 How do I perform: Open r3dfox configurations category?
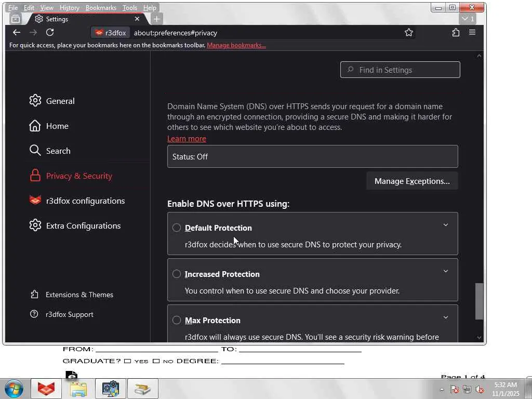[x=77, y=201]
